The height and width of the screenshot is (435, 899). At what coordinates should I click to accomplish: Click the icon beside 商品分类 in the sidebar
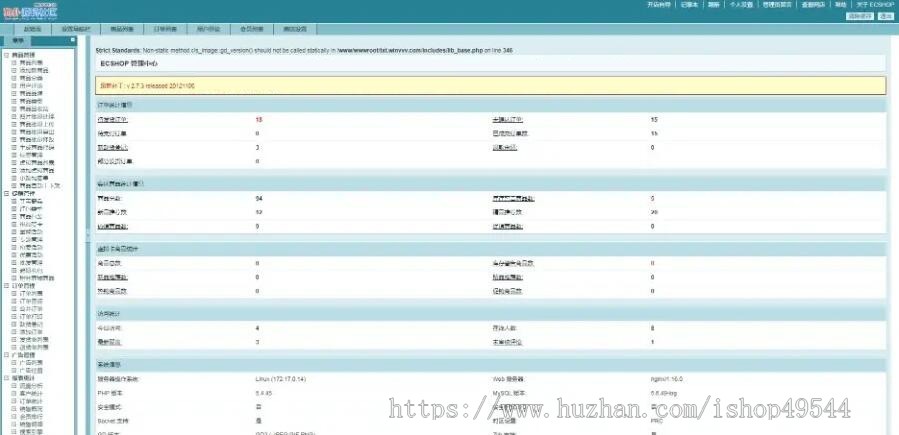click(14, 78)
